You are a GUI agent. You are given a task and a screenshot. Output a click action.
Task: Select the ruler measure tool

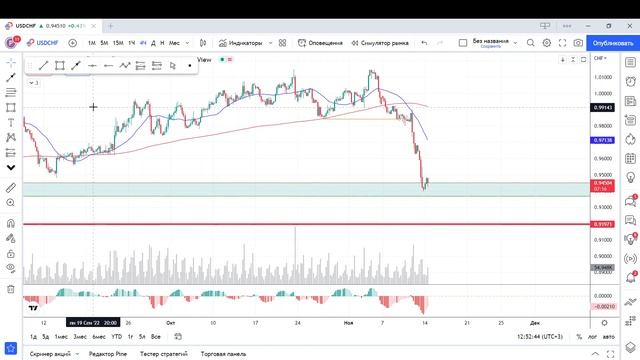coord(11,188)
